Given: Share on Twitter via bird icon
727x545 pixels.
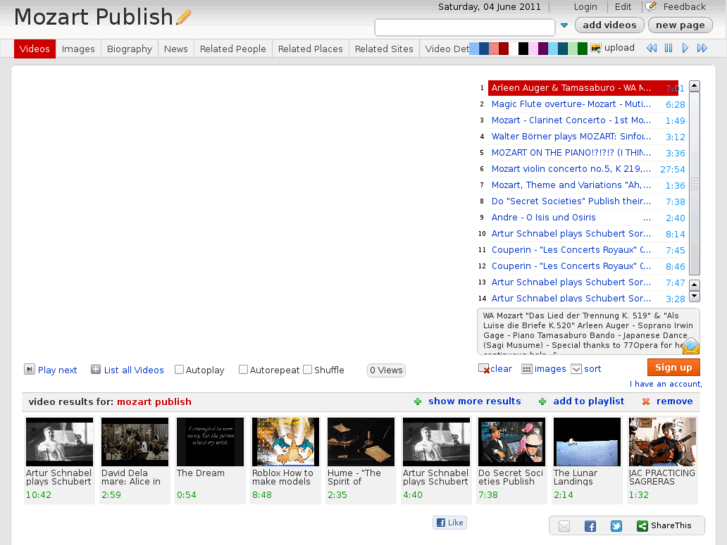Looking at the screenshot, I should [x=616, y=526].
